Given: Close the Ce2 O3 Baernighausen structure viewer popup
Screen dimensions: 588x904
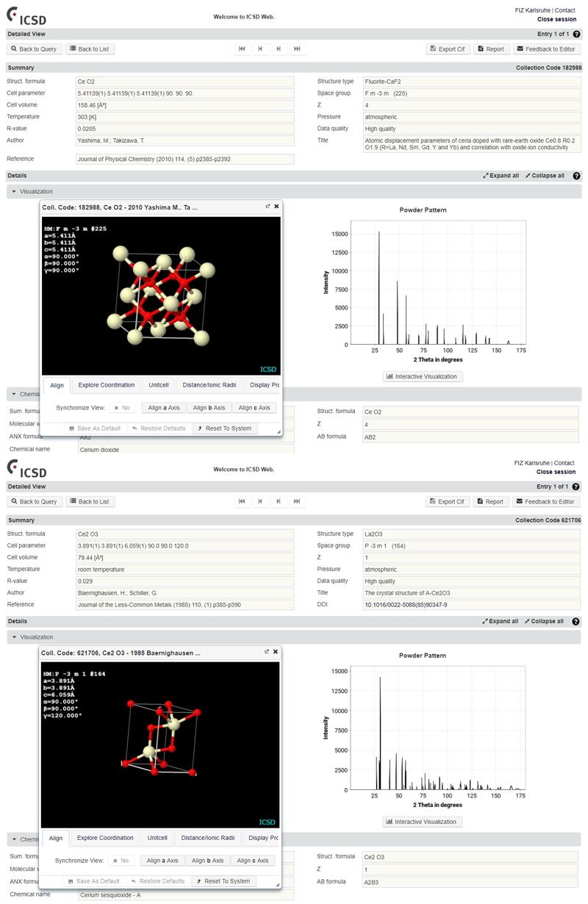Looking at the screenshot, I should (276, 651).
